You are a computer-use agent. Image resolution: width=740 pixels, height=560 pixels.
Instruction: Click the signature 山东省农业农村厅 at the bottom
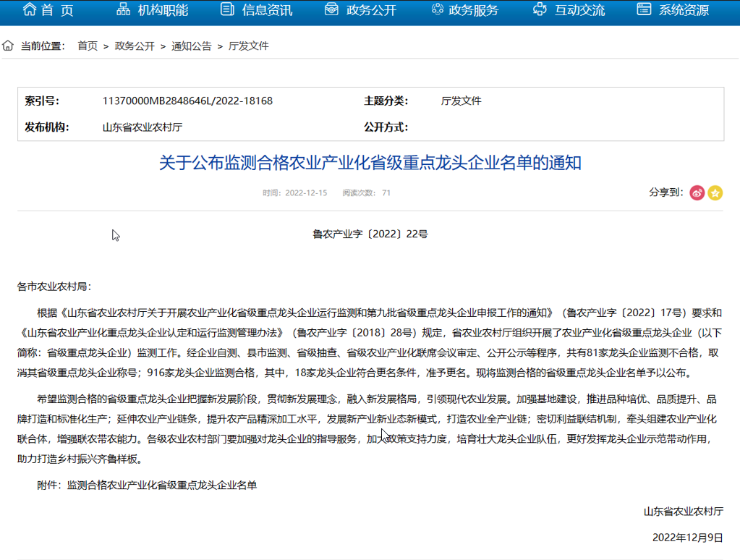[684, 512]
